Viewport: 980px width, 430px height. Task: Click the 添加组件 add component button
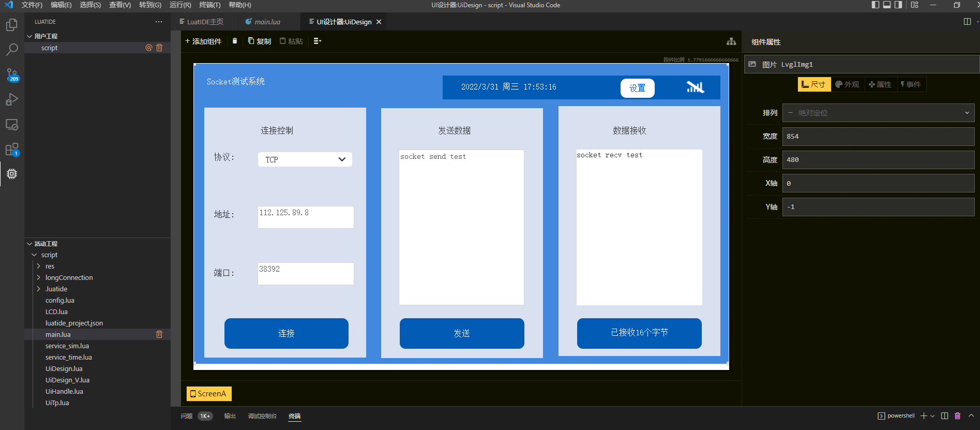(x=203, y=41)
